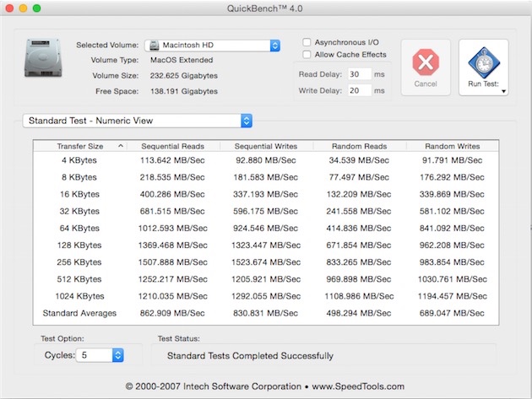Click the 1210.035 MB/Sec value

(173, 296)
